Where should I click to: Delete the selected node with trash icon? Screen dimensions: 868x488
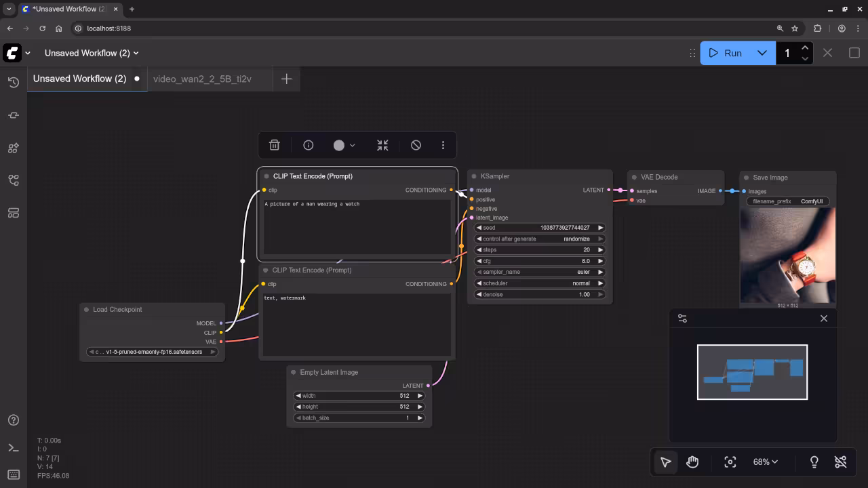point(274,145)
